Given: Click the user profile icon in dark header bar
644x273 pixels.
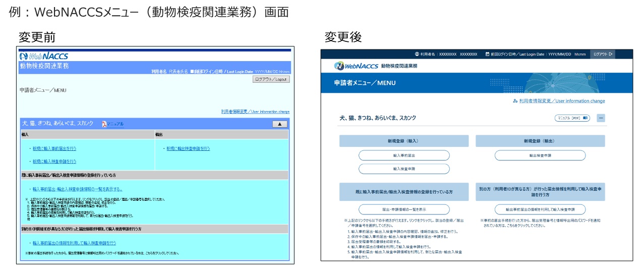Looking at the screenshot, I should pyautogui.click(x=417, y=54).
